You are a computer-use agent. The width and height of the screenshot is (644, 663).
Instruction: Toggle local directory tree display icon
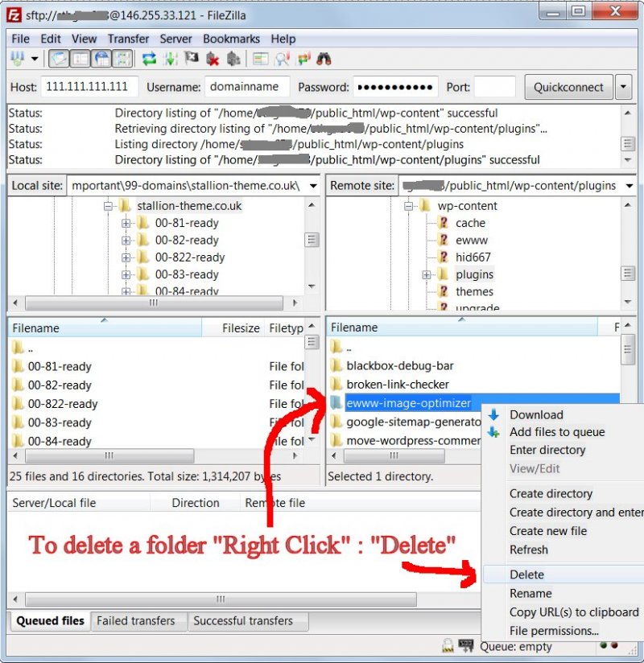pyautogui.click(x=80, y=59)
